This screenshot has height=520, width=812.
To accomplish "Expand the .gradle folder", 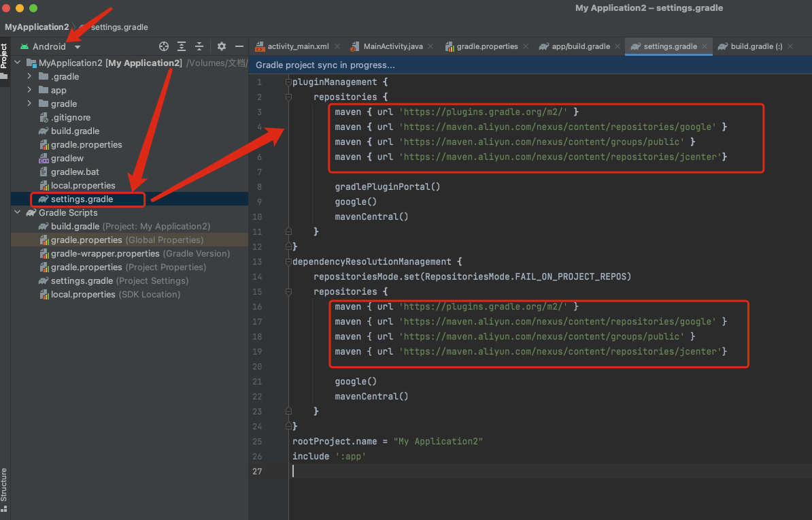I will click(x=29, y=76).
